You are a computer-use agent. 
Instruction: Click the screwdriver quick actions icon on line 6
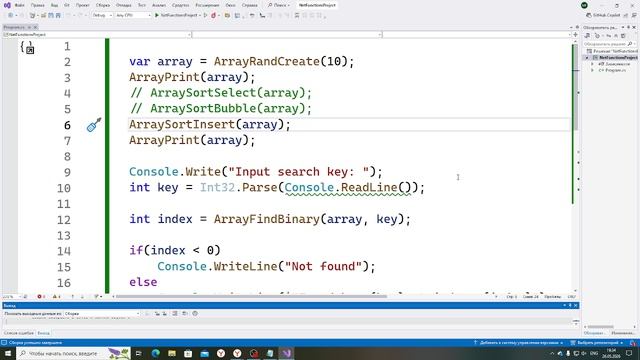[94, 124]
